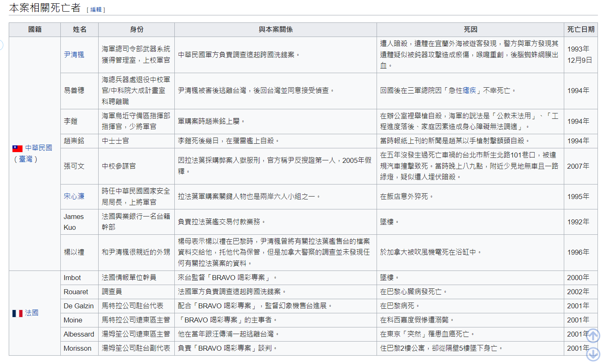This screenshot has height=364, width=605.
Task: Click the scroll-to-bottom arrow icon
Action: click(x=593, y=354)
